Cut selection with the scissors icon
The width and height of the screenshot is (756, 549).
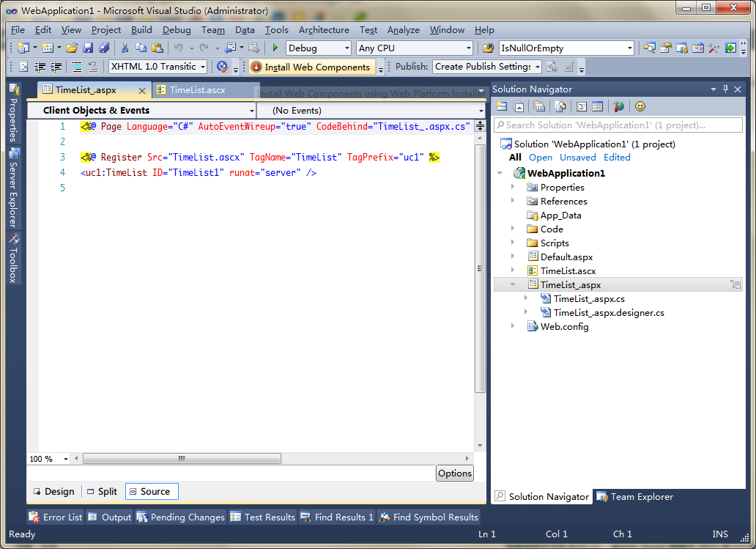coord(125,48)
